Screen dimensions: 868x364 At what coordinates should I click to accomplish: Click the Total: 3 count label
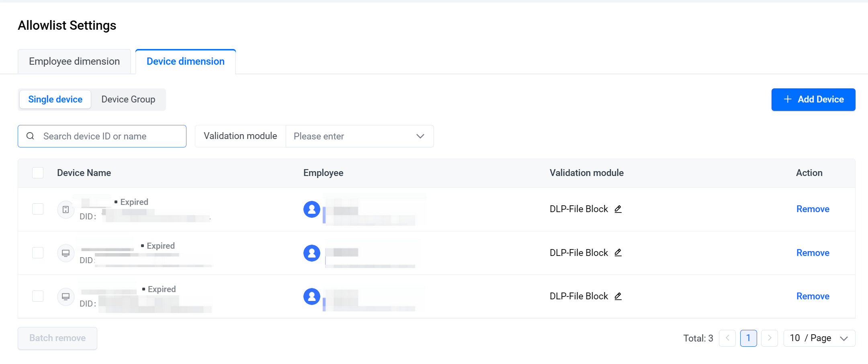pyautogui.click(x=698, y=338)
